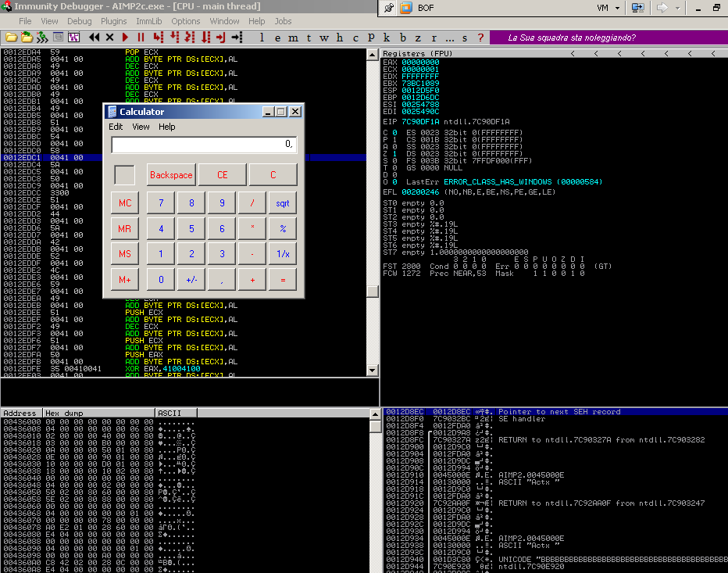Click the hex dump scrollbar up arrow
Image resolution: width=728 pixels, height=573 pixels.
tap(375, 414)
